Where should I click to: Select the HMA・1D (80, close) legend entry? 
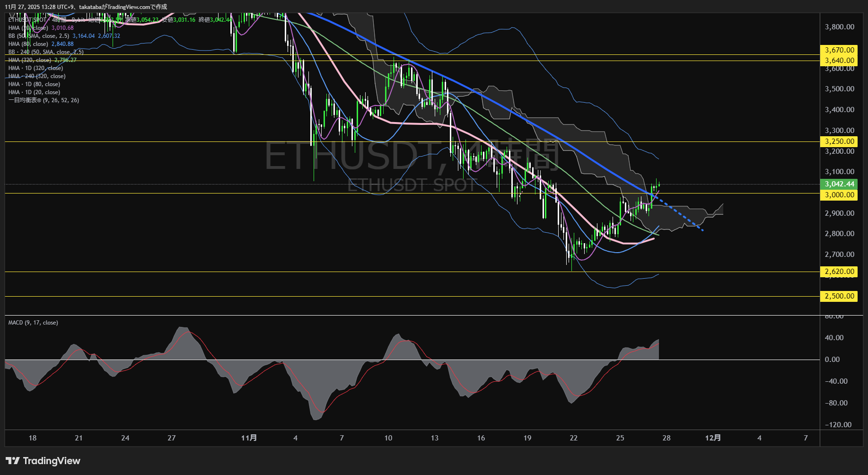tap(34, 84)
